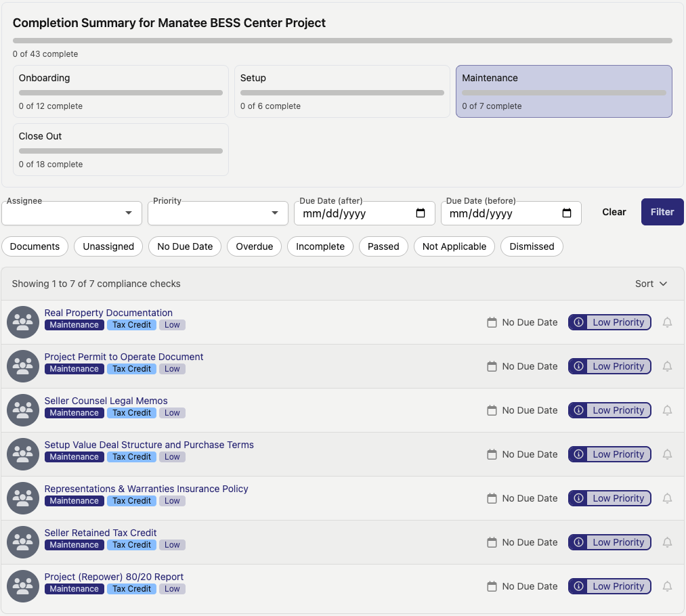Screen dimensions: 686x616
Task: Toggle the No Due Date filter chip
Action: point(185,246)
